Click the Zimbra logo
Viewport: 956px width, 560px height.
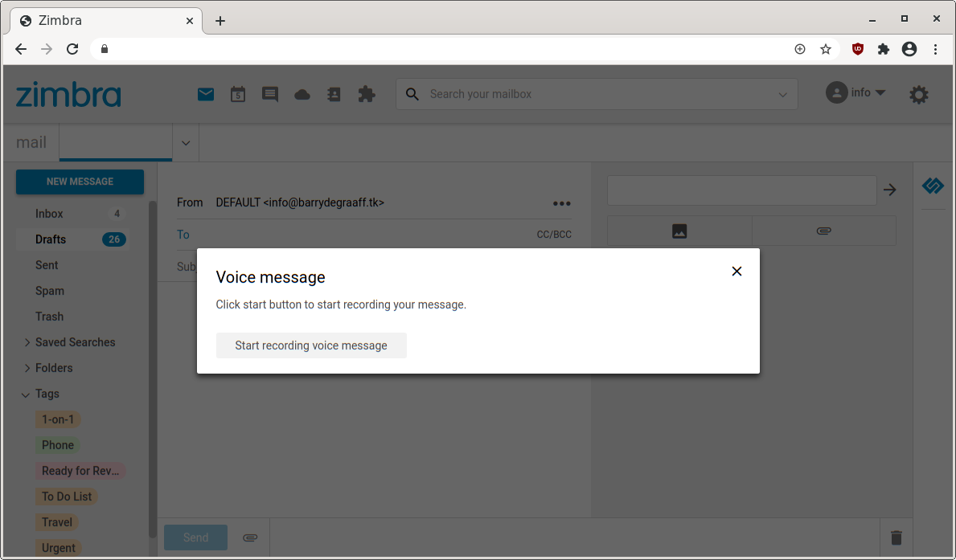(x=68, y=95)
